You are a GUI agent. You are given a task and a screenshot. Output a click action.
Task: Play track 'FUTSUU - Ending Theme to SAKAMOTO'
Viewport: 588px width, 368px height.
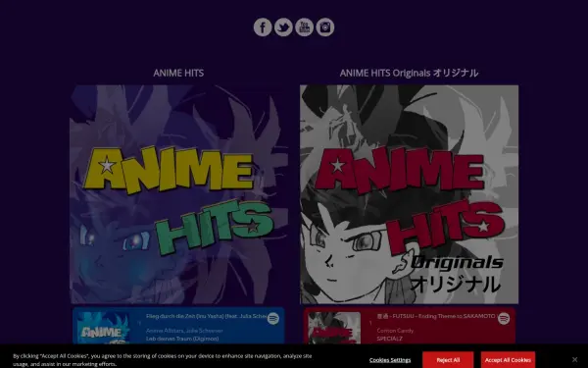[436, 316]
